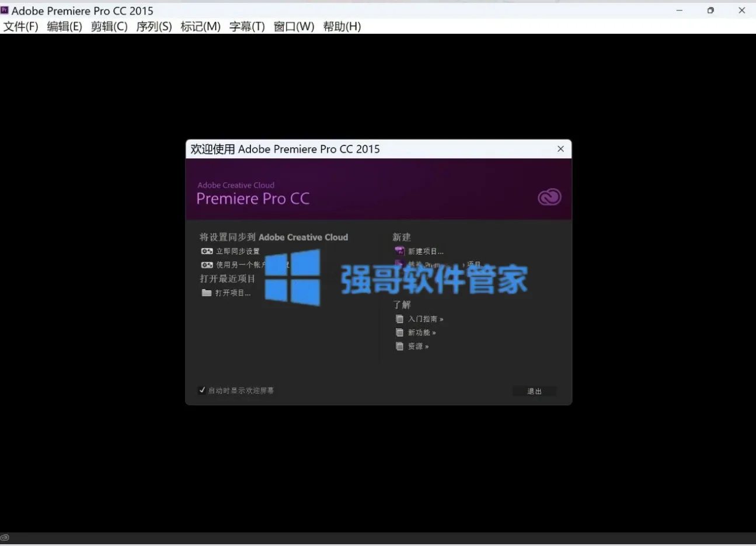Image resolution: width=756 pixels, height=546 pixels.
Task: Close the 欢迎使用 welcome dialog
Action: coord(560,149)
